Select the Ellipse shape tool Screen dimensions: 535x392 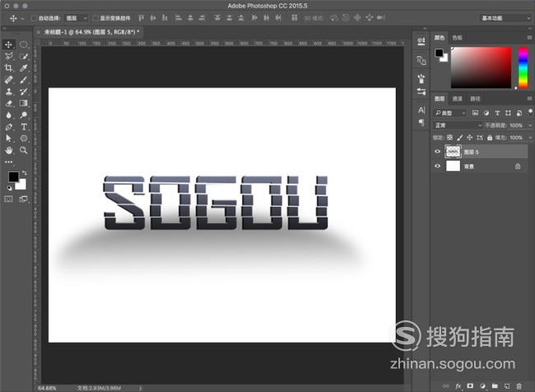click(x=23, y=138)
